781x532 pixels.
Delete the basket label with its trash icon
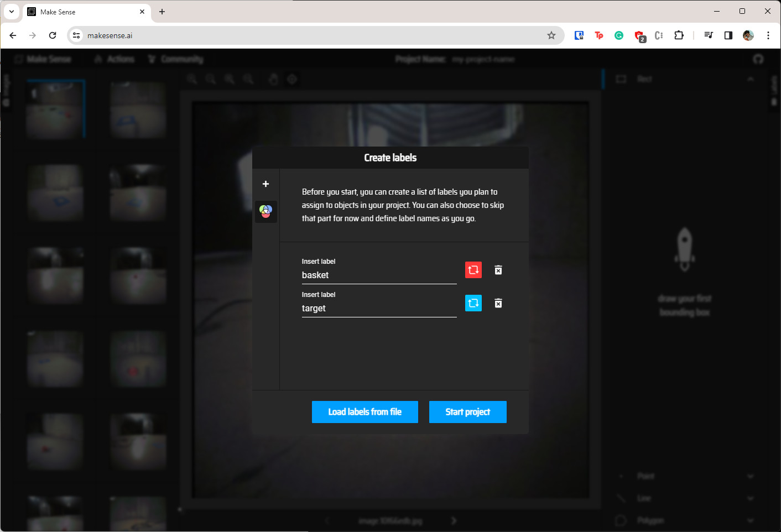(498, 270)
